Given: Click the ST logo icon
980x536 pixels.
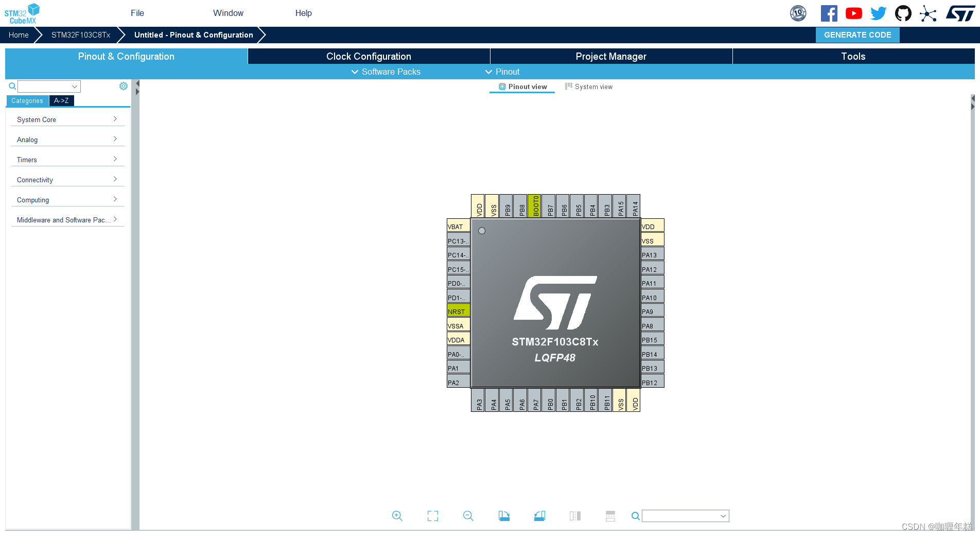Looking at the screenshot, I should [960, 13].
